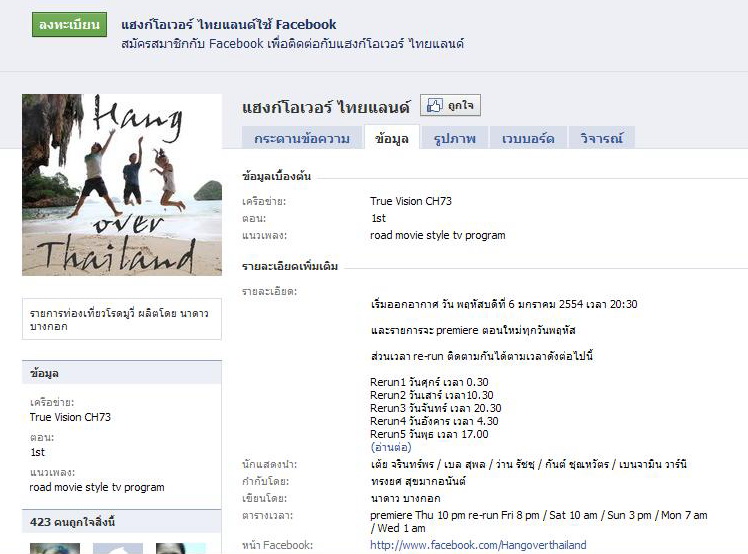This screenshot has height=554, width=748.
Task: Click the True Vision CH73 value in sidebar
Action: point(70,417)
